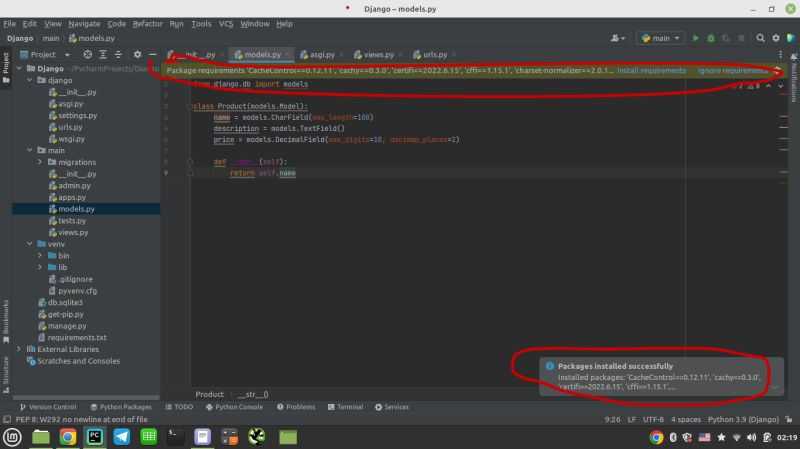Click LF line separator setting
Screen dimensions: 800x449
point(632,419)
